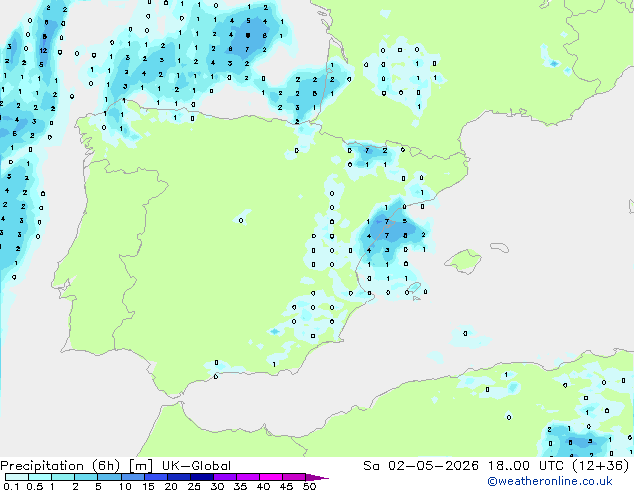
Task: Select the 40–45 magenta legend swatch
Action: [x=271, y=477]
